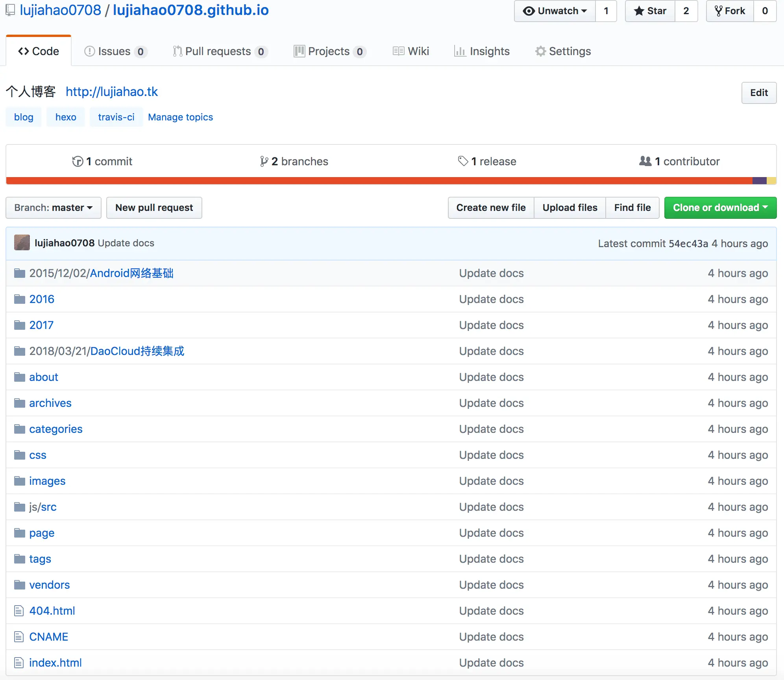The height and width of the screenshot is (680, 784).
Task: Expand the Branch: master selector
Action: click(54, 208)
